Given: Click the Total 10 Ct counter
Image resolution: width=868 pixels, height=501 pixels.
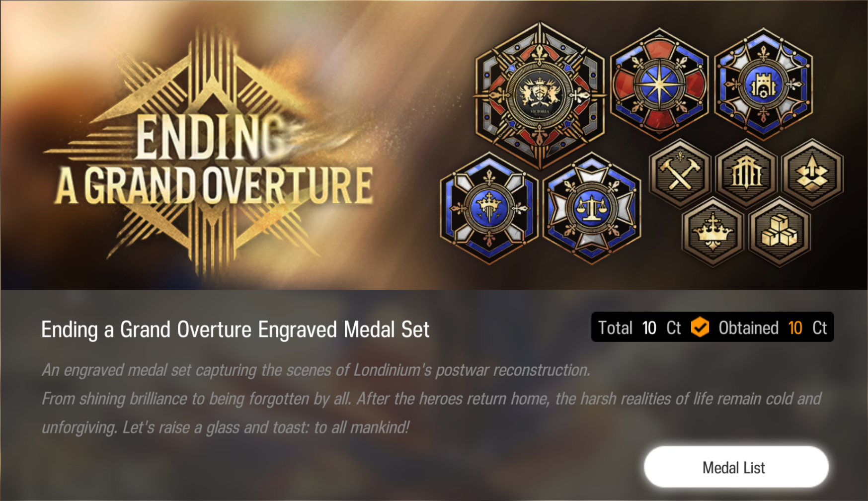Looking at the screenshot, I should (639, 328).
